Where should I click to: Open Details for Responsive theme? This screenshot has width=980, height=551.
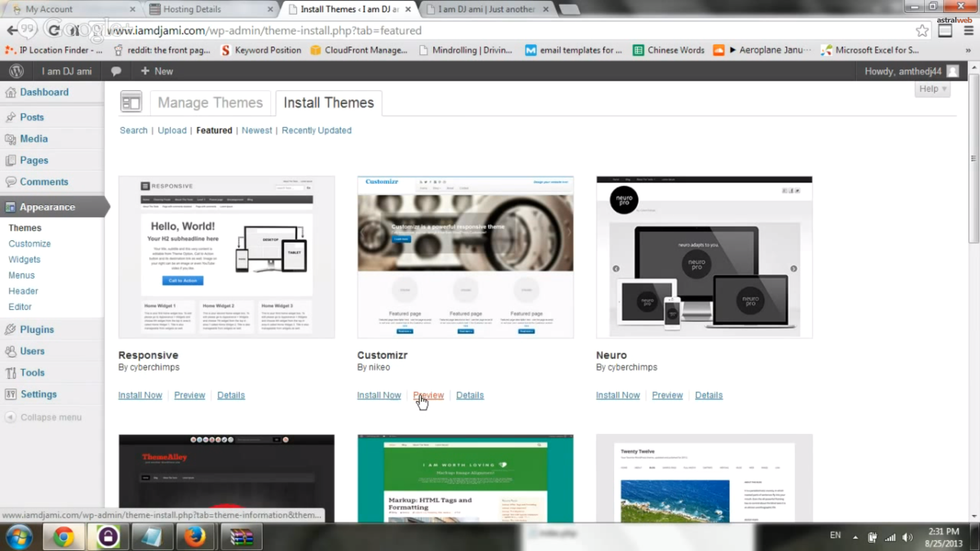click(231, 395)
